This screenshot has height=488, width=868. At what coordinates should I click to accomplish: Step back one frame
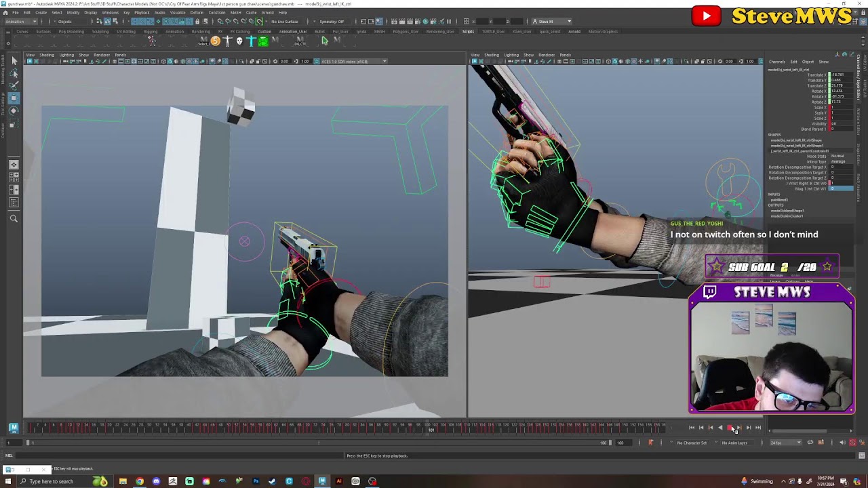coord(701,428)
